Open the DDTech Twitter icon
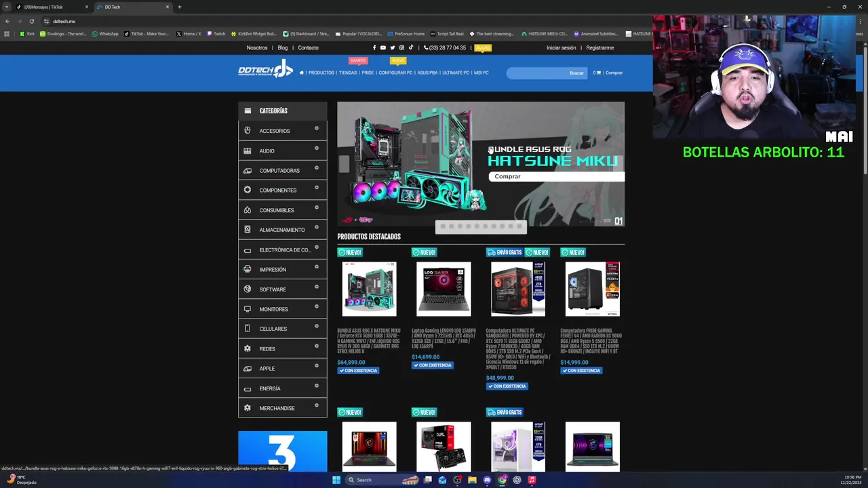The height and width of the screenshot is (488, 868). coord(392,47)
